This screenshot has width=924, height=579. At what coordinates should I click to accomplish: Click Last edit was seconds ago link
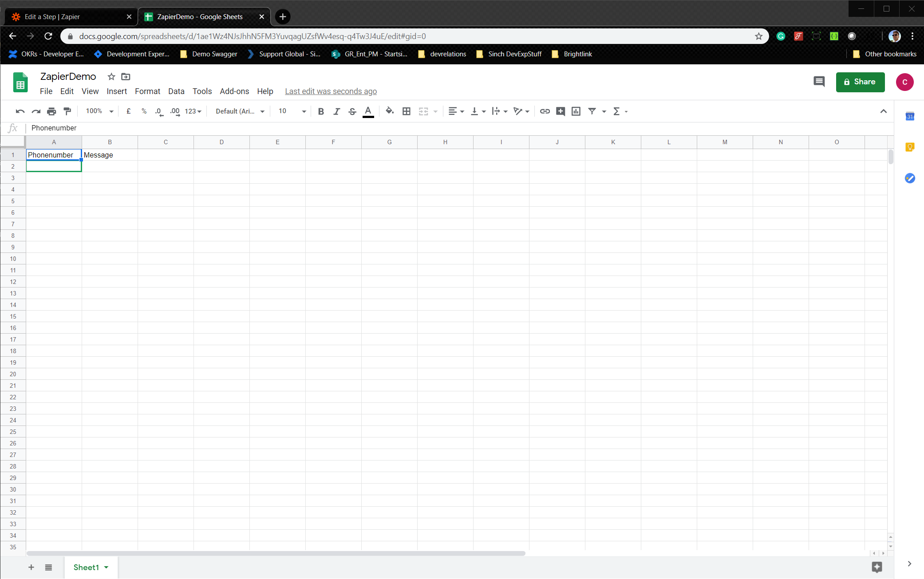coord(331,91)
